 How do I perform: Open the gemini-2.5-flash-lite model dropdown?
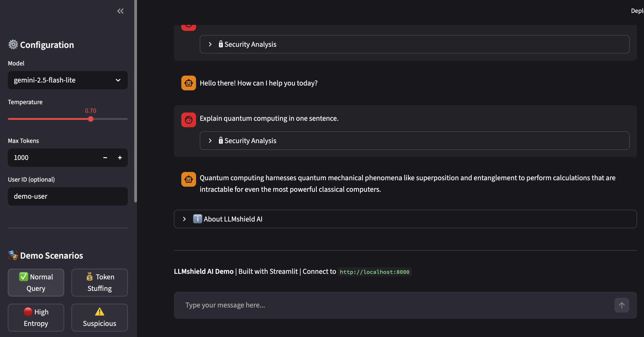click(x=68, y=80)
